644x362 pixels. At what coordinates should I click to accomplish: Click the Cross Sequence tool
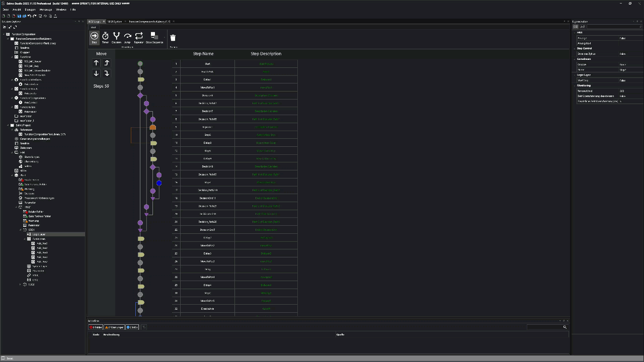154,37
